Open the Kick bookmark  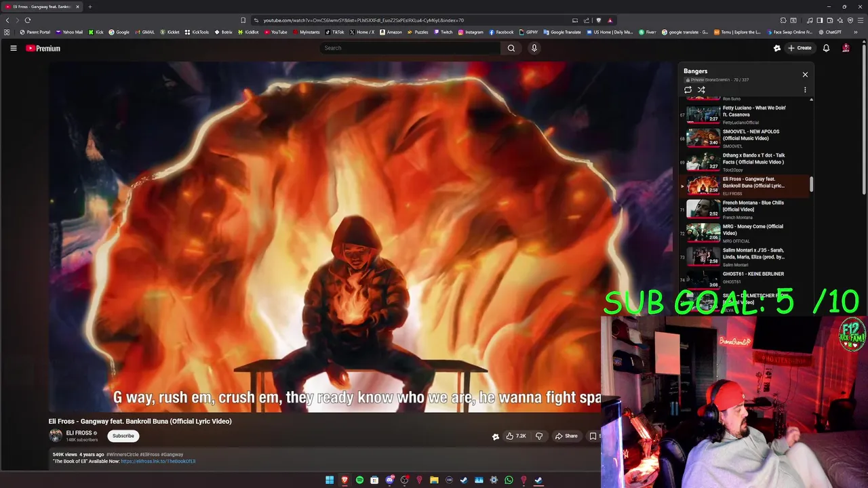click(95, 32)
